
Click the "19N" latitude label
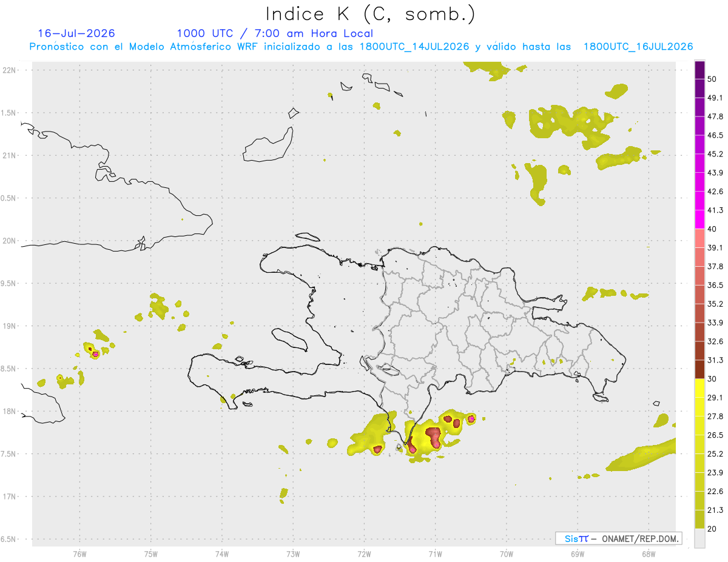point(8,326)
